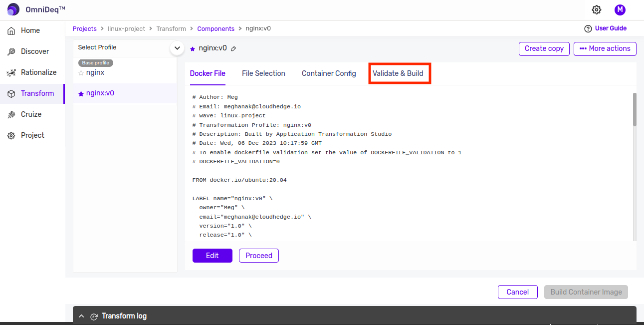The width and height of the screenshot is (644, 325).
Task: Click the 'owner="Meg"' line
Action: point(222,208)
